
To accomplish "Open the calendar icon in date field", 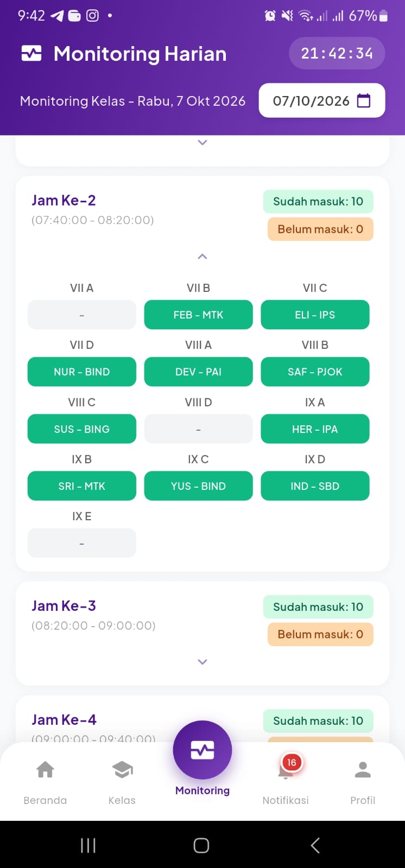I will (x=364, y=101).
